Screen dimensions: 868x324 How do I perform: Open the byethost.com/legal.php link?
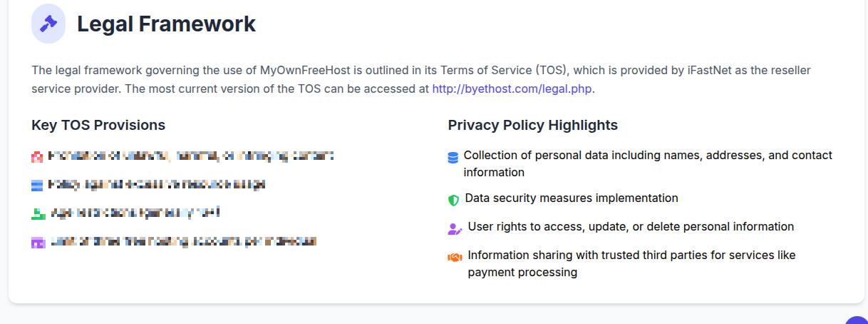(x=512, y=89)
